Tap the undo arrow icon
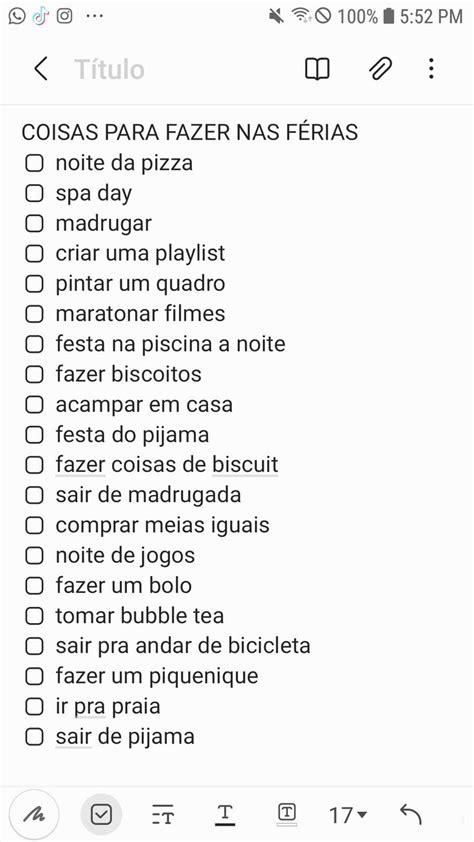This screenshot has width=474, height=842. click(x=411, y=815)
